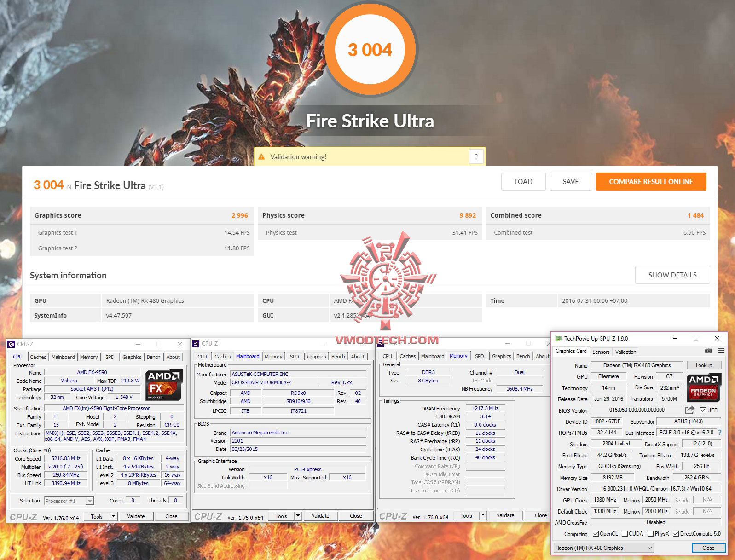Switch to Validation tab in GPU-Z

[x=625, y=352]
